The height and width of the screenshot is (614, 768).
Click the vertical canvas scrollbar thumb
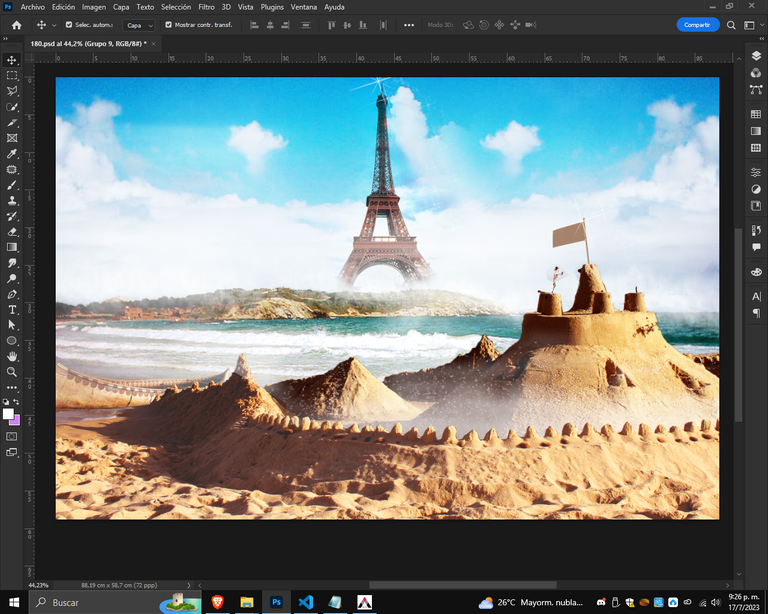[x=739, y=325]
